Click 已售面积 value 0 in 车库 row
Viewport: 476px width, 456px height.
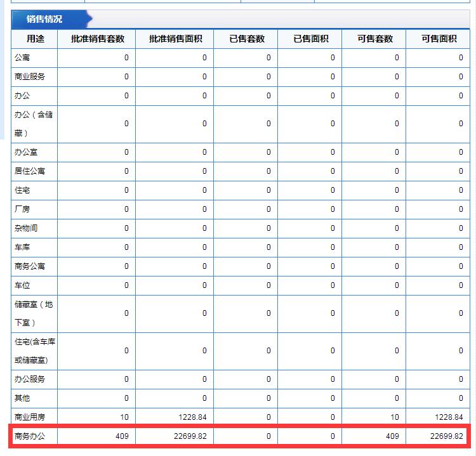pos(333,247)
